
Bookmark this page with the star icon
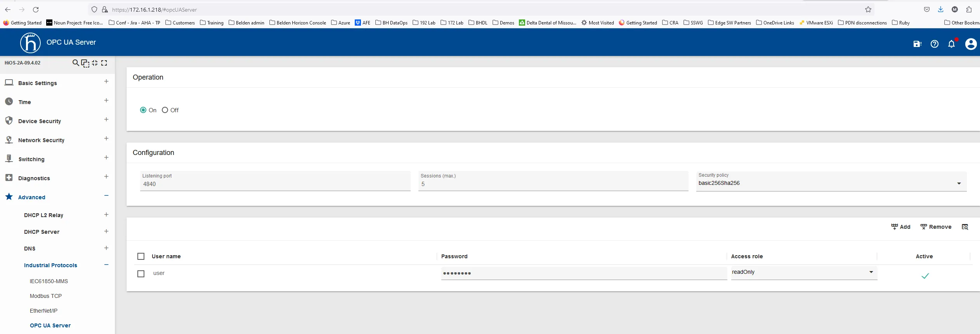[x=868, y=9]
